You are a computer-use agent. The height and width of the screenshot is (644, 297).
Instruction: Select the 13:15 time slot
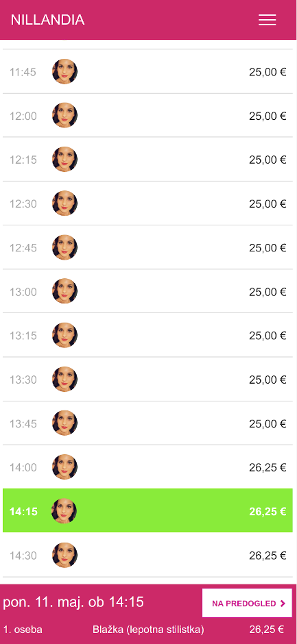tap(147, 335)
